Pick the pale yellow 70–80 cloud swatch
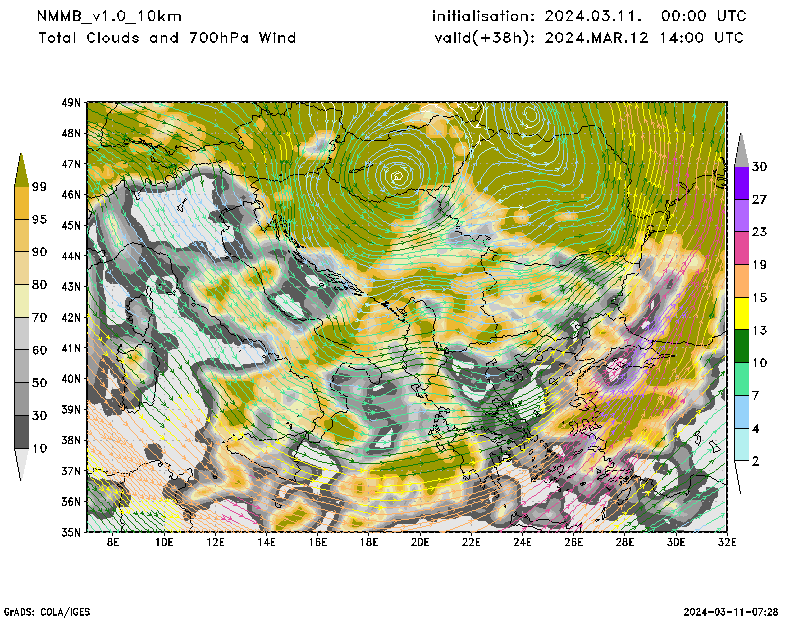Viewport: 800px width, 618px height. [22, 301]
